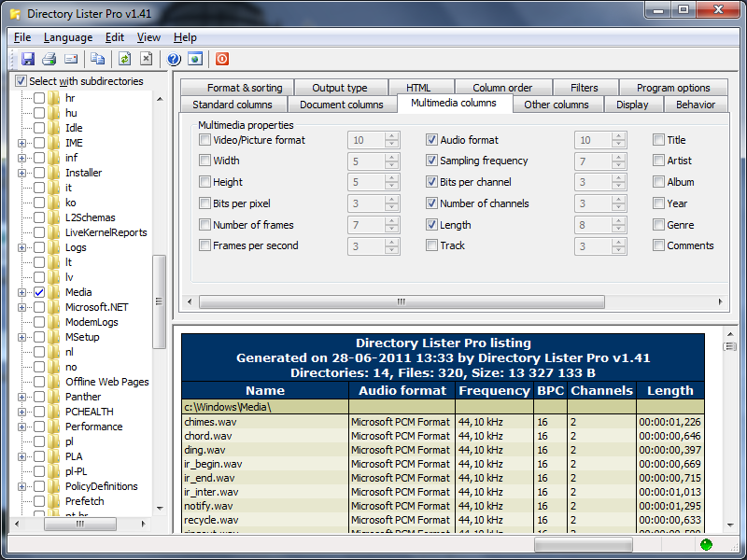Click the green status indicator light
747x560 pixels.
click(706, 544)
